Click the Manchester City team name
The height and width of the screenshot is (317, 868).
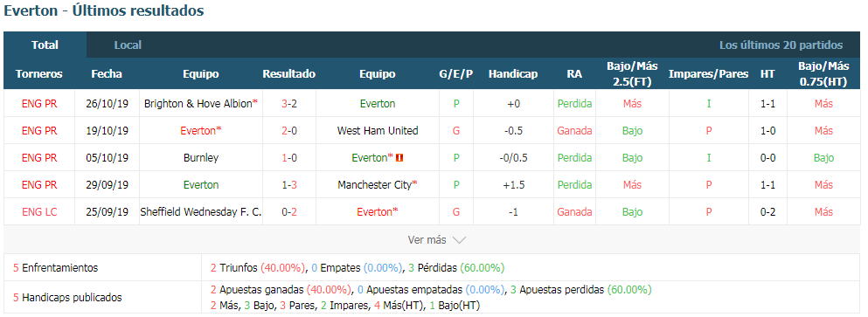tap(375, 185)
